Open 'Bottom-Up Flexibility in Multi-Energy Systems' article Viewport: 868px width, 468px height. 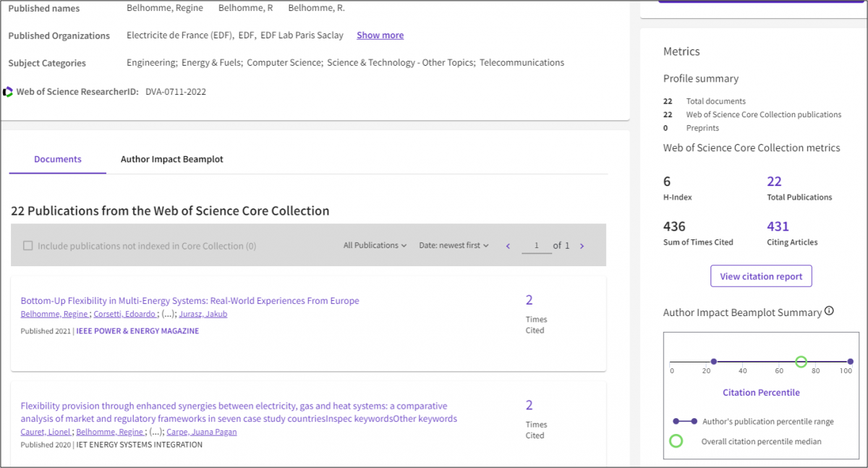coord(190,301)
